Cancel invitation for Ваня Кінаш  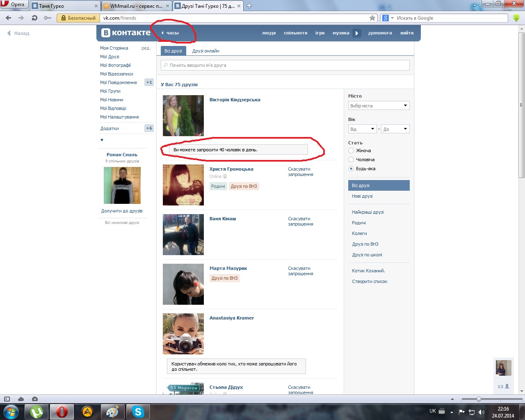pyautogui.click(x=300, y=221)
